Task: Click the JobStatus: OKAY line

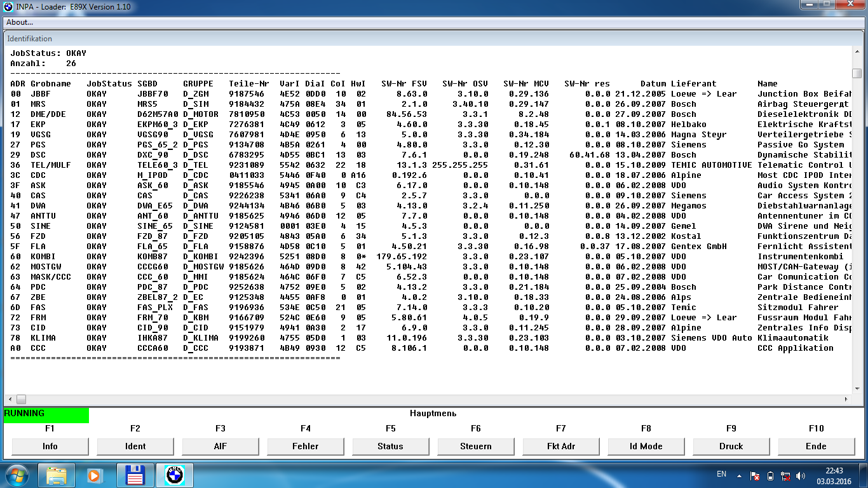Action: coord(48,53)
